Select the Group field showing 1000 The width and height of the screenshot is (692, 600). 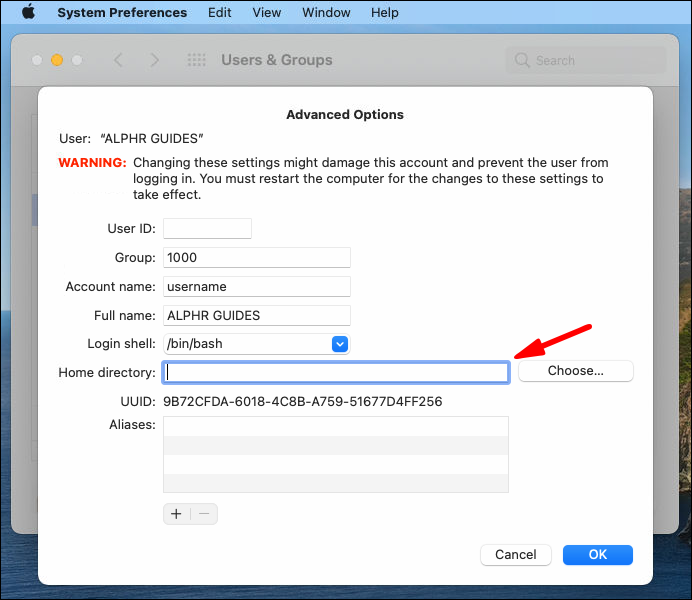[x=257, y=258]
